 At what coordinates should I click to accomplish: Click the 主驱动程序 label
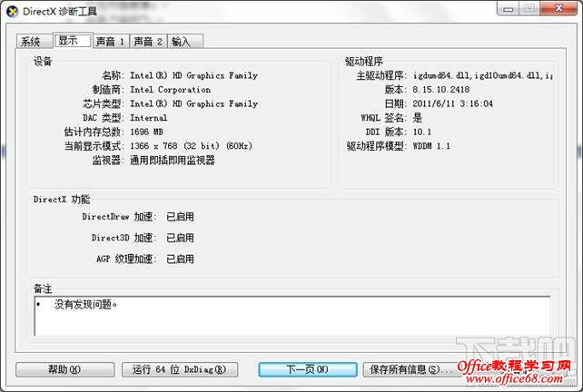pyautogui.click(x=381, y=75)
